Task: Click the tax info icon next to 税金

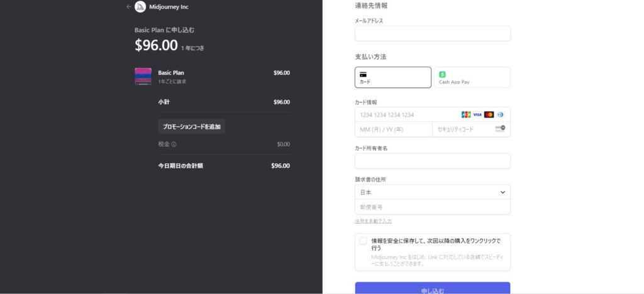Action: pyautogui.click(x=174, y=144)
